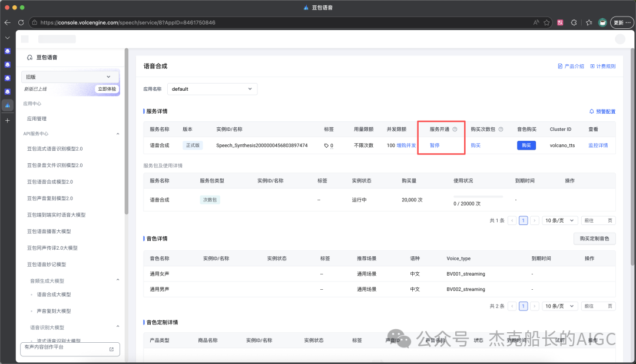Click usage progress bar 0 / 20000 次
Viewport: 636px width, 364px height.
[478, 196]
